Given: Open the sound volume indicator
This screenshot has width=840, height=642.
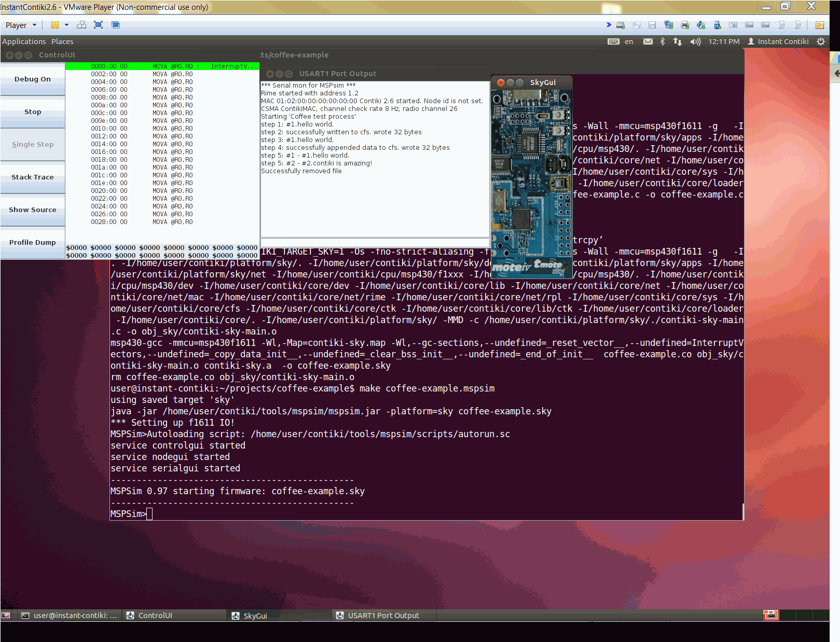Looking at the screenshot, I should (x=695, y=41).
